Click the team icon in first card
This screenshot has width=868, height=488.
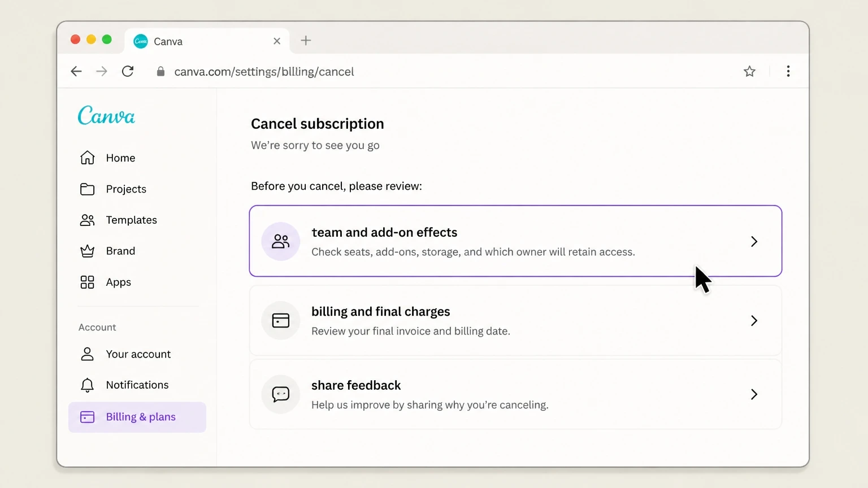coord(280,241)
